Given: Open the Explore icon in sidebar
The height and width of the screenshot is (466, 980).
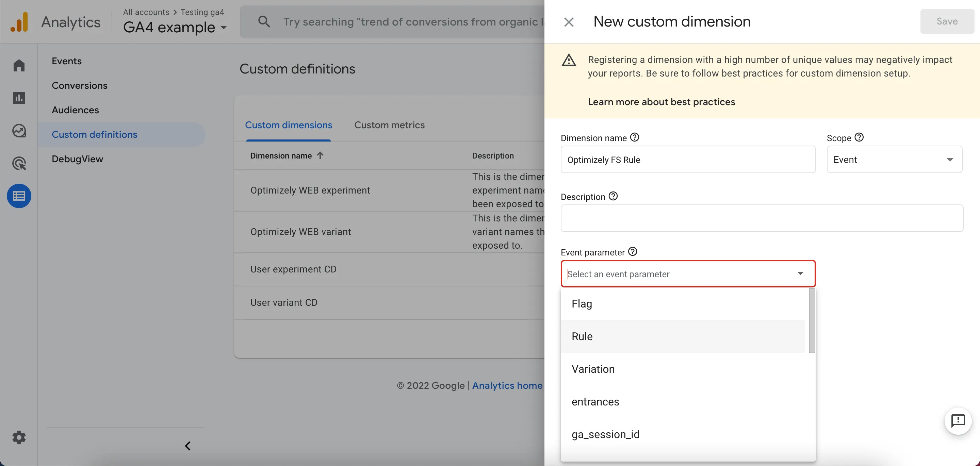Looking at the screenshot, I should tap(19, 131).
